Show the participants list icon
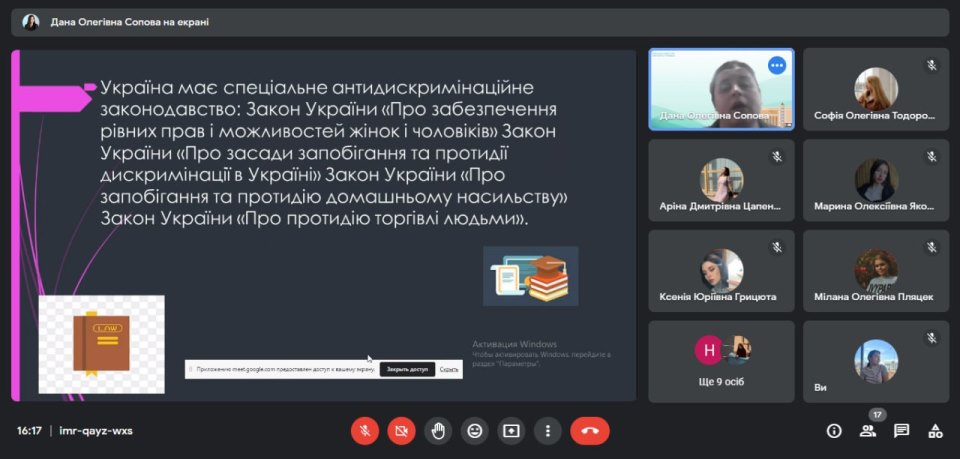The image size is (960, 459). (868, 431)
